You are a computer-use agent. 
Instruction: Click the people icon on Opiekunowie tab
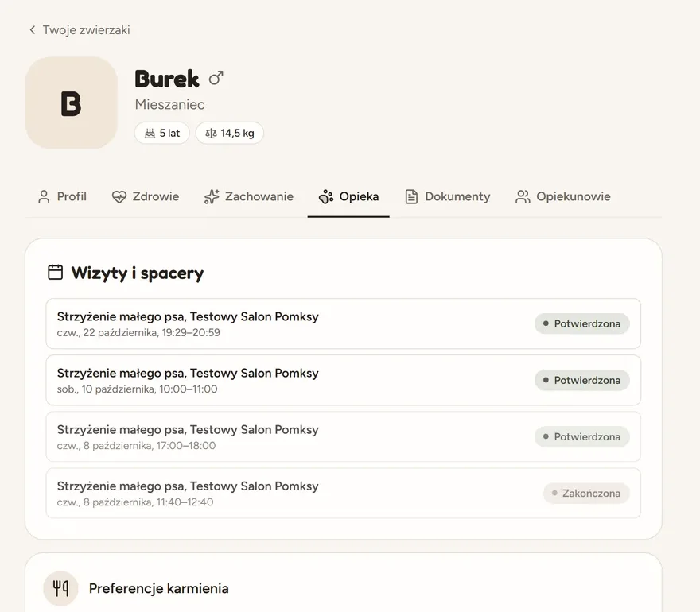click(x=523, y=197)
